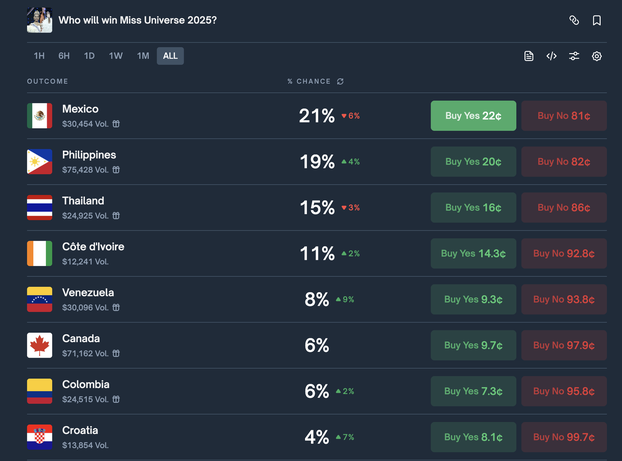Expand the Venezuela outcome row
622x461 pixels.
[200, 299]
